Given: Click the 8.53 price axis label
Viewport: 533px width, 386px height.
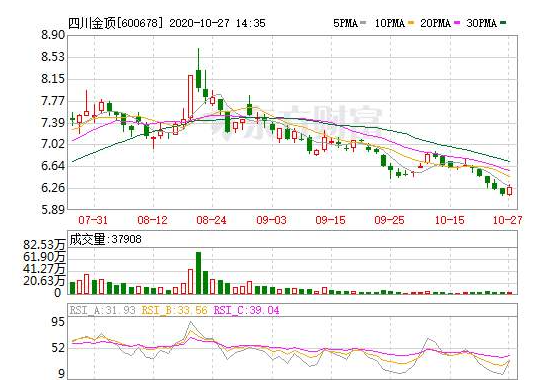Looking at the screenshot, I should click(x=53, y=57).
